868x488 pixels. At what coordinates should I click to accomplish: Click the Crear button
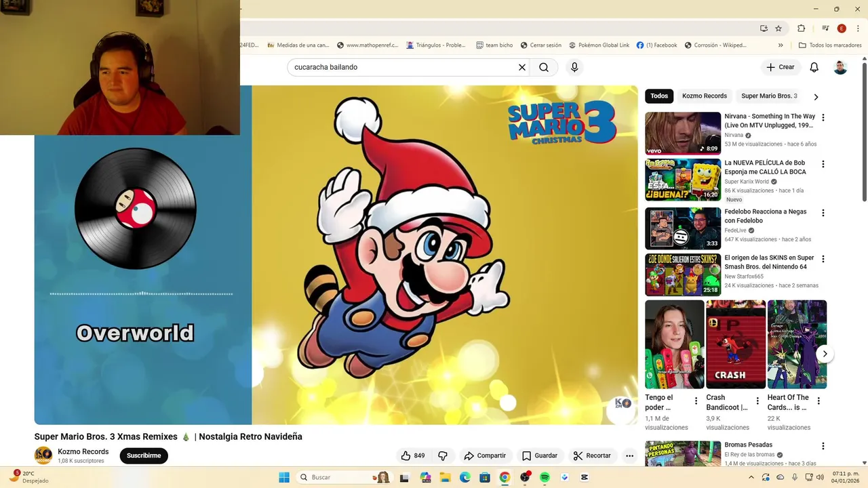pos(781,67)
